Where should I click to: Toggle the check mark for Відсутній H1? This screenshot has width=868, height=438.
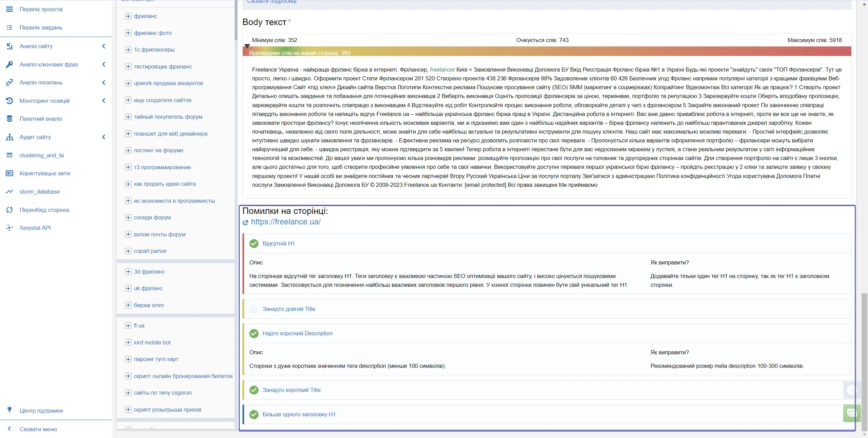(254, 243)
